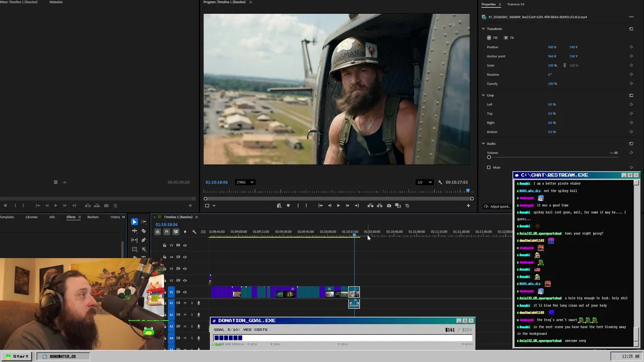
Task: Hide track V5 with eye toggle
Action: coord(185,245)
